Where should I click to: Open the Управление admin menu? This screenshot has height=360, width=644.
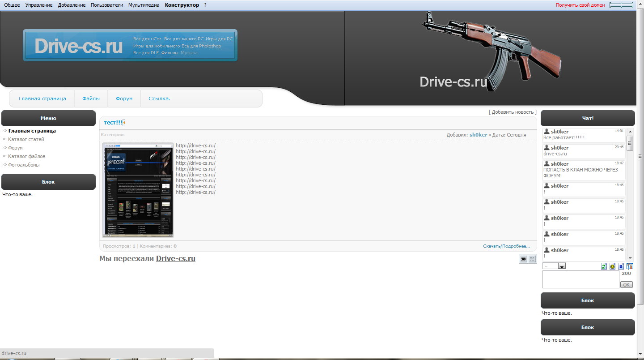[39, 5]
